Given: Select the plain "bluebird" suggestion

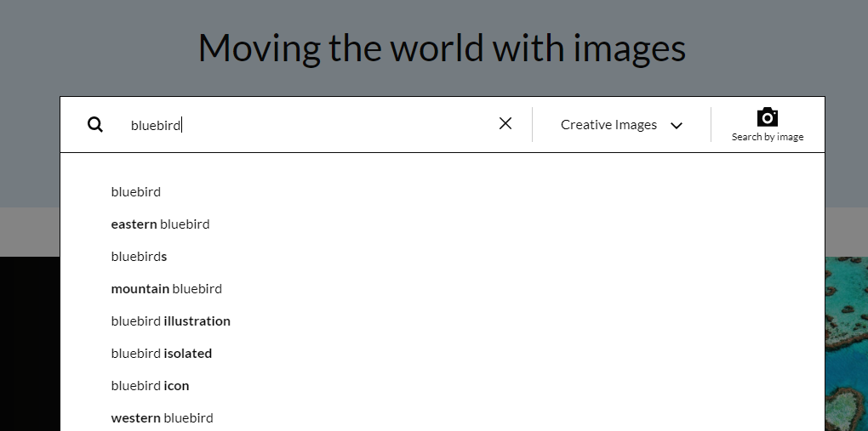Looking at the screenshot, I should coord(136,192).
